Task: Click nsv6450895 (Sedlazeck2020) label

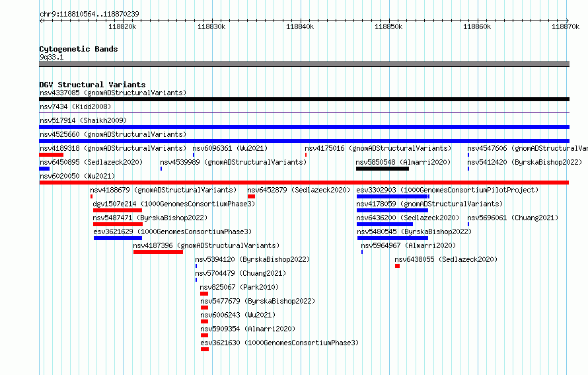Action: 91,162
